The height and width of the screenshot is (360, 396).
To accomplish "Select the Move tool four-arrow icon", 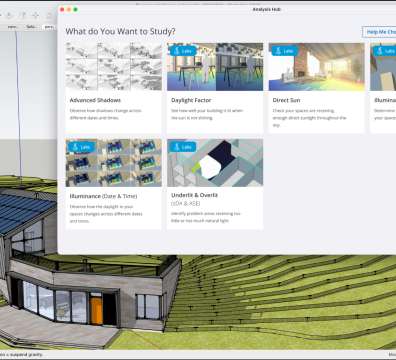I will point(35,15).
